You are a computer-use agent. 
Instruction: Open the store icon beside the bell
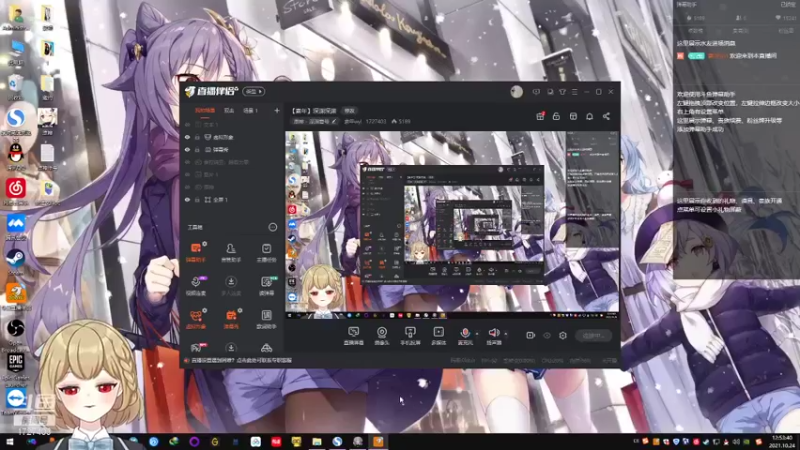click(x=573, y=116)
